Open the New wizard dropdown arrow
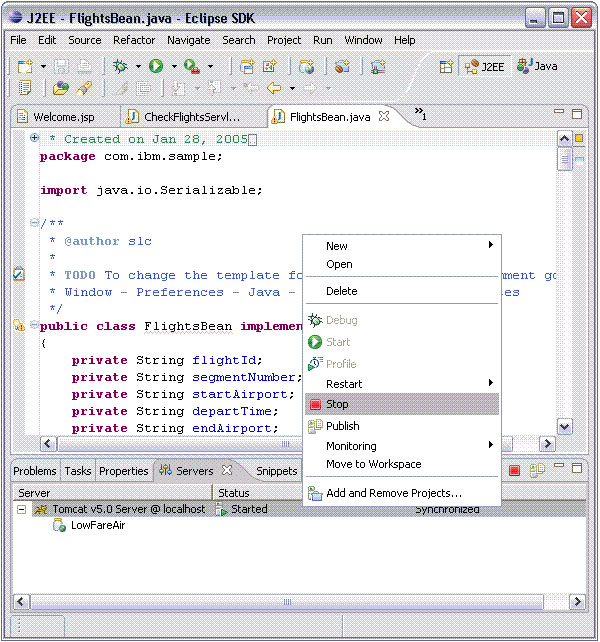The height and width of the screenshot is (642, 600). (x=43, y=66)
